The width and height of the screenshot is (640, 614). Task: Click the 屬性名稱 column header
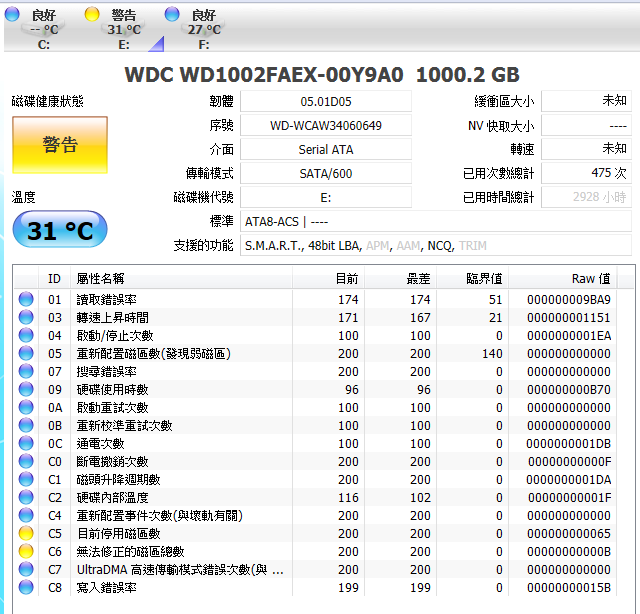point(181,278)
